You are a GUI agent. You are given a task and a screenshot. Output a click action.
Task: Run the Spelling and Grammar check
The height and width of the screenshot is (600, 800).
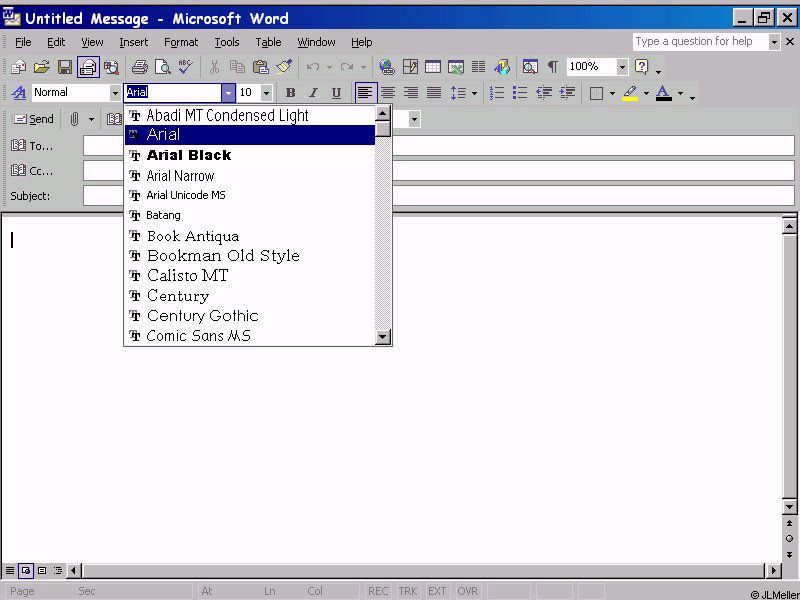pyautogui.click(x=185, y=67)
